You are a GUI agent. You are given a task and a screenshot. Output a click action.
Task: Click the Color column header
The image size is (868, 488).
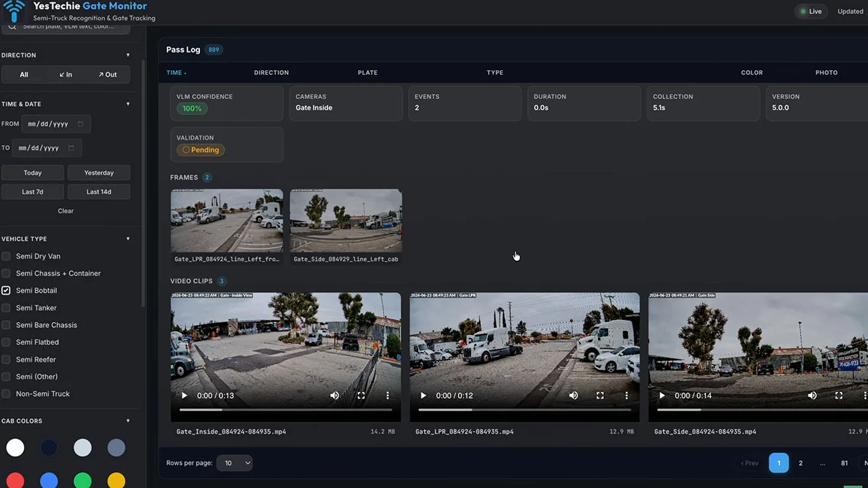(752, 73)
